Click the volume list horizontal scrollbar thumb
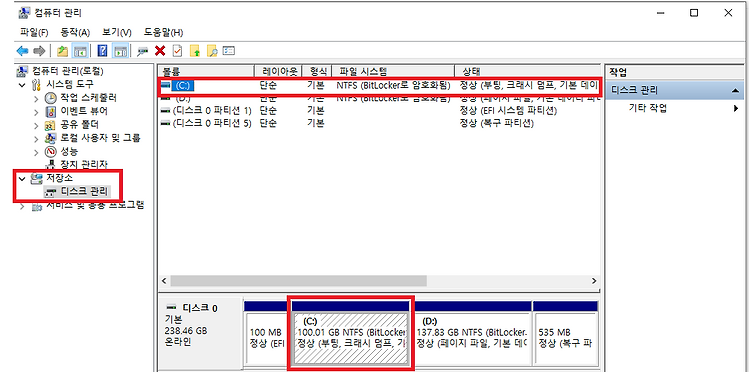Viewport: 750px width, 372px height. click(298, 281)
